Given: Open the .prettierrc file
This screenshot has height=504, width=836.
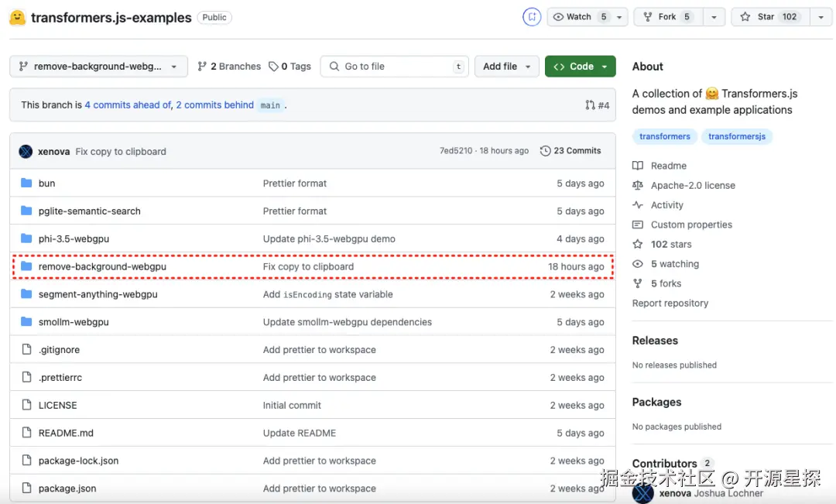Looking at the screenshot, I should click(x=60, y=377).
